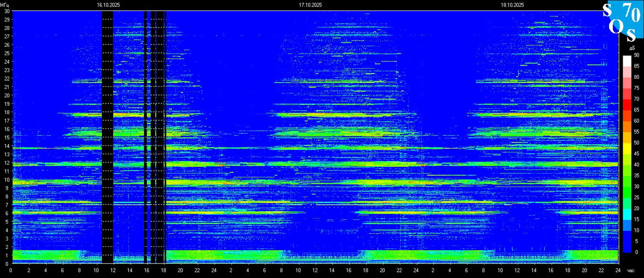Click the 7 MHz tick on the frequency axis

[8, 204]
